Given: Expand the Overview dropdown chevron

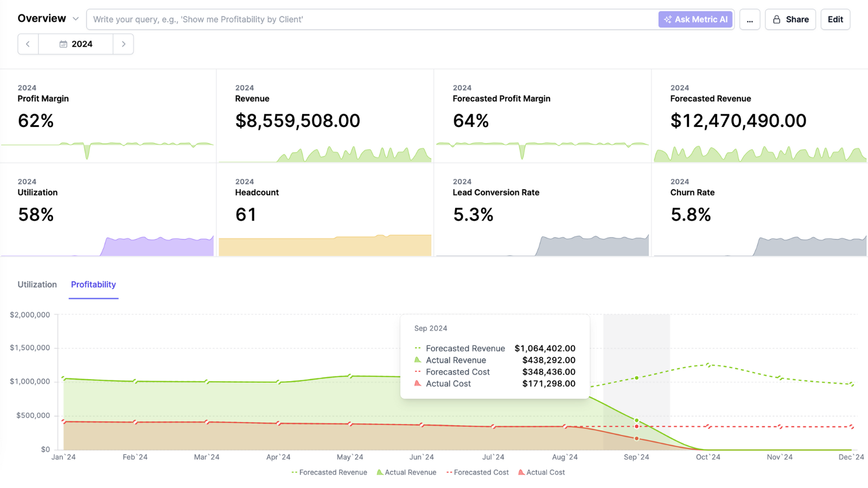Looking at the screenshot, I should click(76, 19).
